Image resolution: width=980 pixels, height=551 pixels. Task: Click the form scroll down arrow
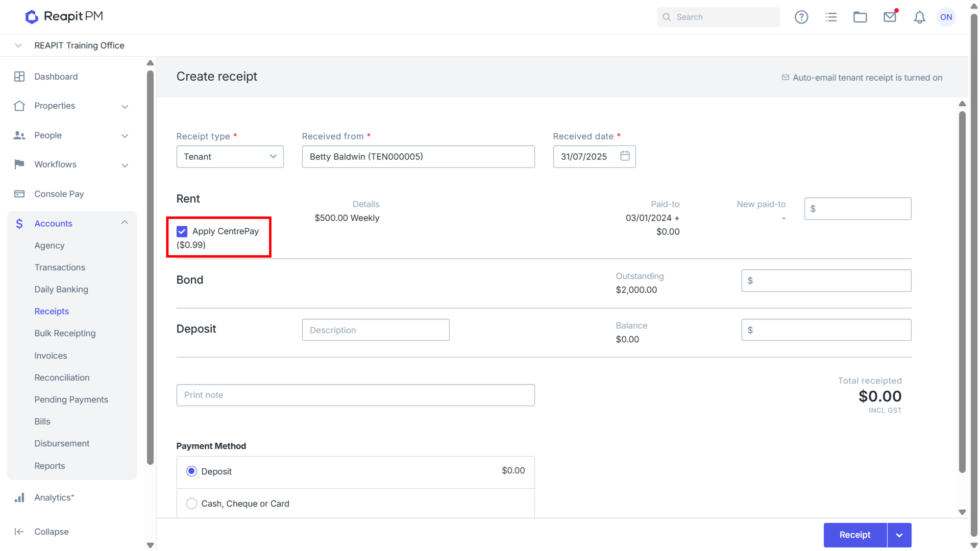[x=962, y=512]
